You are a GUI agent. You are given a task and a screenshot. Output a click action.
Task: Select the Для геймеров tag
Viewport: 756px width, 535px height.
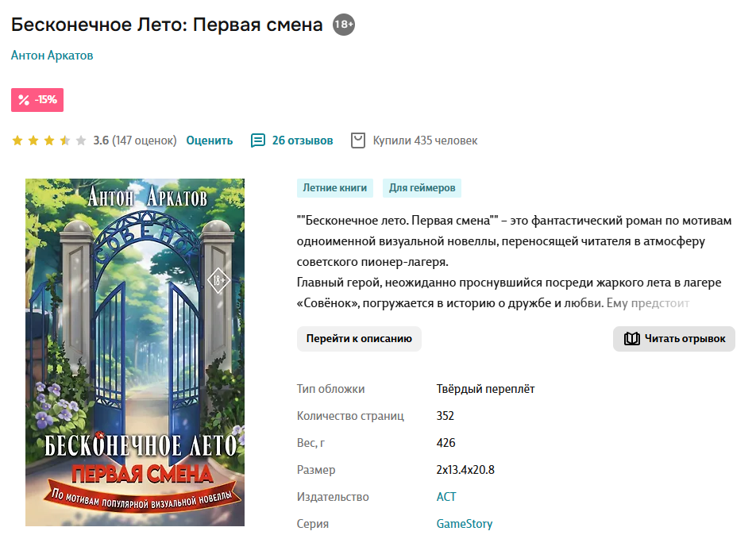click(x=422, y=187)
